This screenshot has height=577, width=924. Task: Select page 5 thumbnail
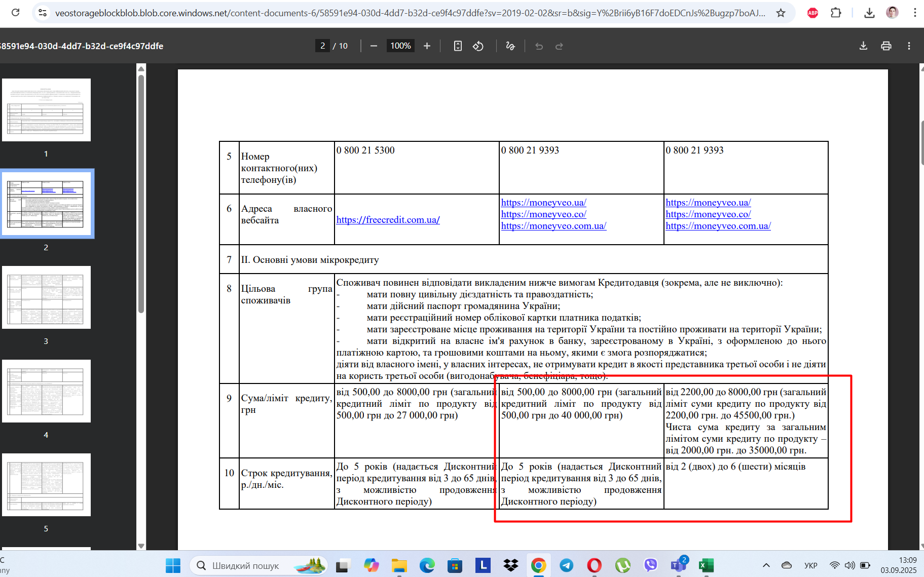click(x=46, y=485)
